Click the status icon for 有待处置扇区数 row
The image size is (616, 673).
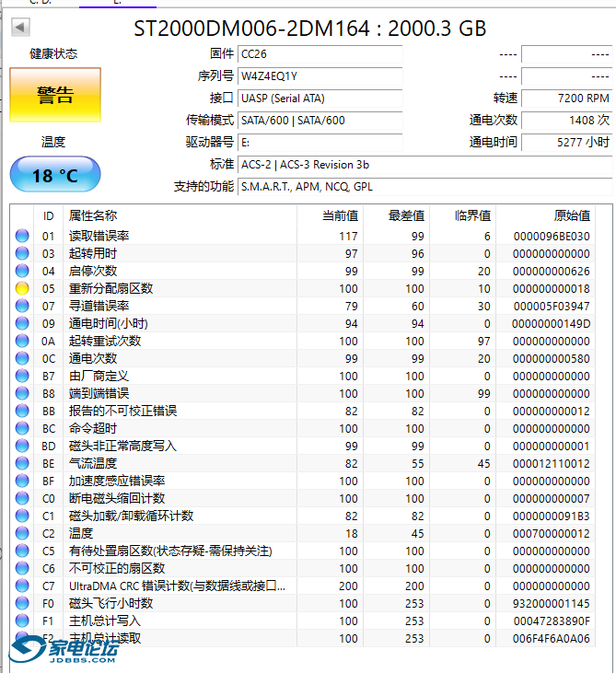point(22,551)
